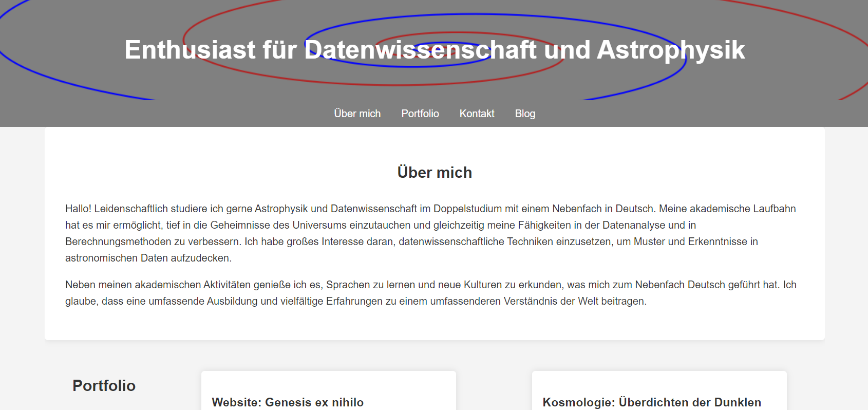Open the Kosmologie: Überdichten der Dunklen project

[651, 402]
